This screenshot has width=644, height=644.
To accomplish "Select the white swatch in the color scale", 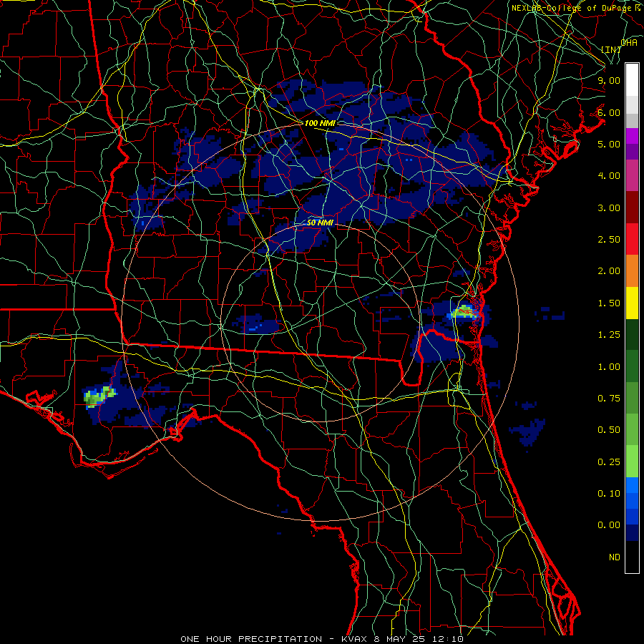I will click(x=632, y=80).
